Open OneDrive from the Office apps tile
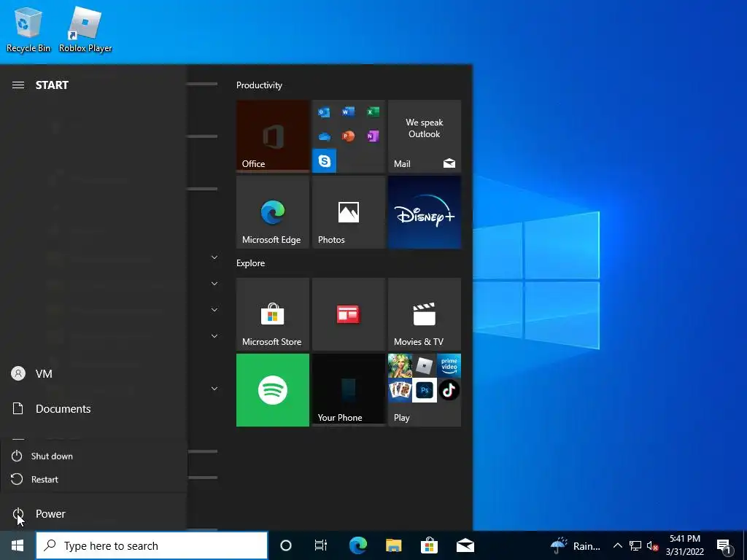Viewport: 747px width, 560px height. click(324, 136)
